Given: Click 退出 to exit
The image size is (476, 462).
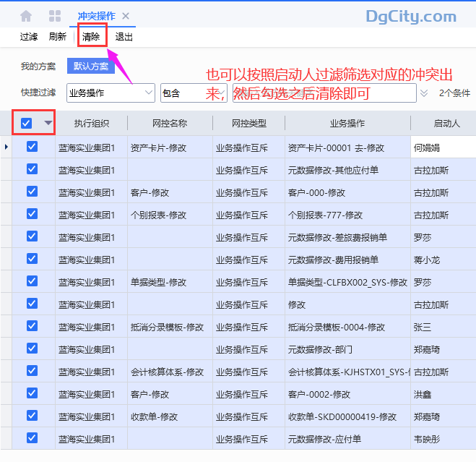Looking at the screenshot, I should coord(124,37).
